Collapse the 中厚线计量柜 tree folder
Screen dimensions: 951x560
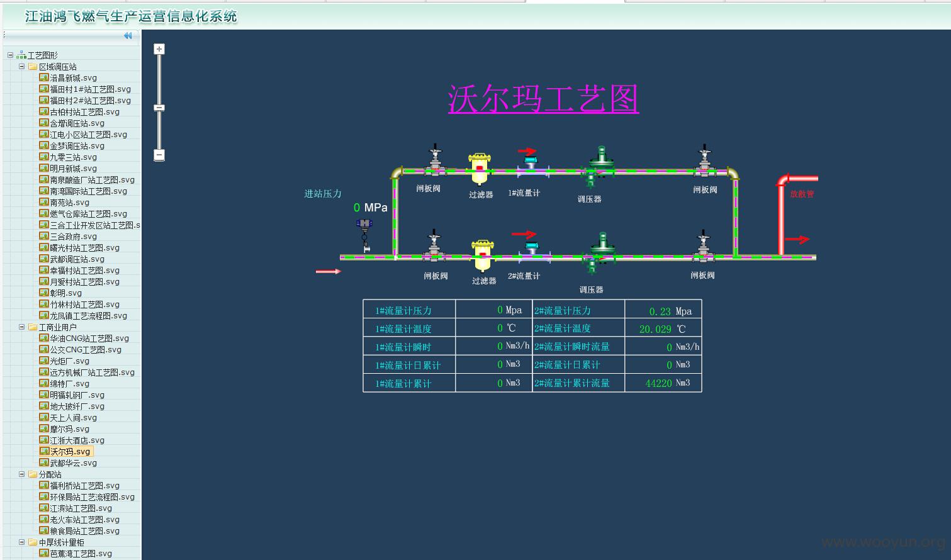point(21,542)
